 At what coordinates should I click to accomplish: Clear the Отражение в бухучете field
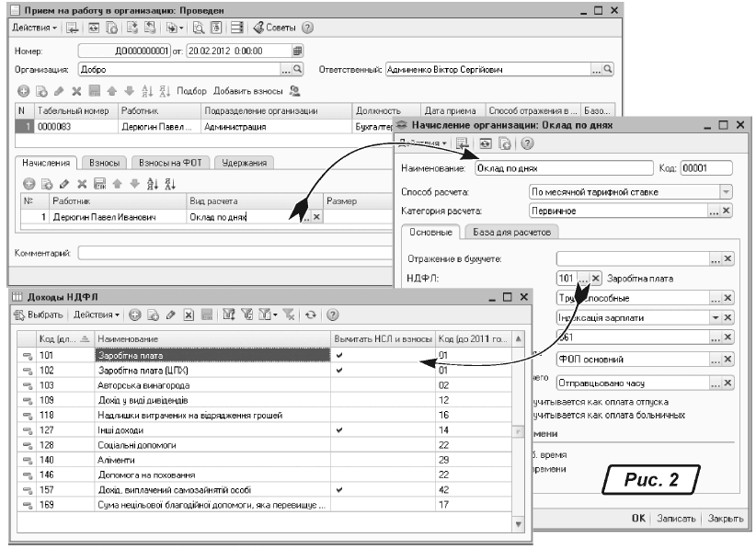pos(727,259)
